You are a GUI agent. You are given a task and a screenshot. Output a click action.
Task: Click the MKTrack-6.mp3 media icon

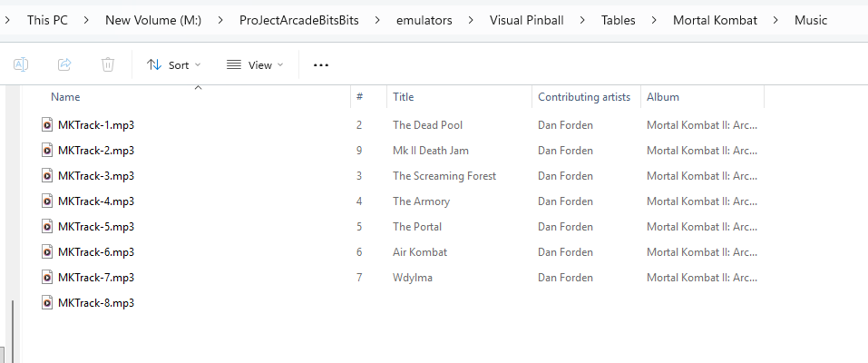(x=47, y=252)
